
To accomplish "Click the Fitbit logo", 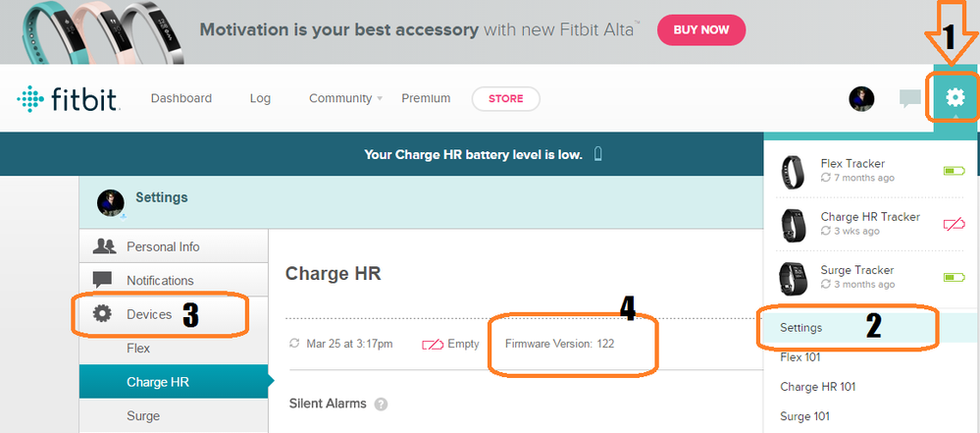I will pos(68,99).
